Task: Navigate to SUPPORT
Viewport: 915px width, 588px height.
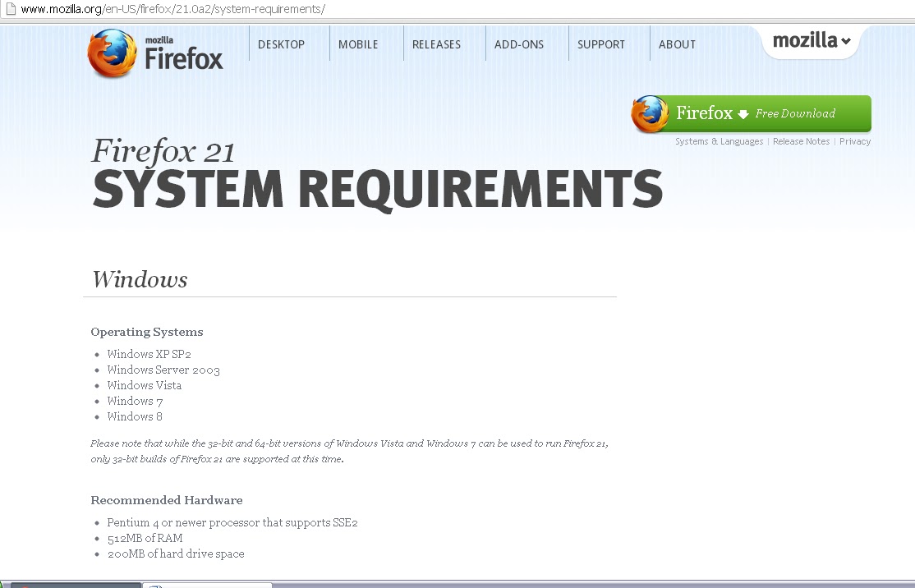Action: [601, 44]
